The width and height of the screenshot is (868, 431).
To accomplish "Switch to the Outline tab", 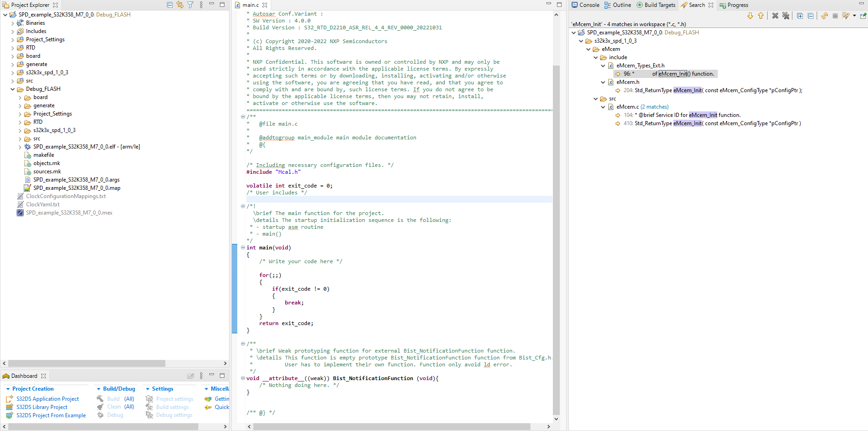I will click(x=617, y=5).
